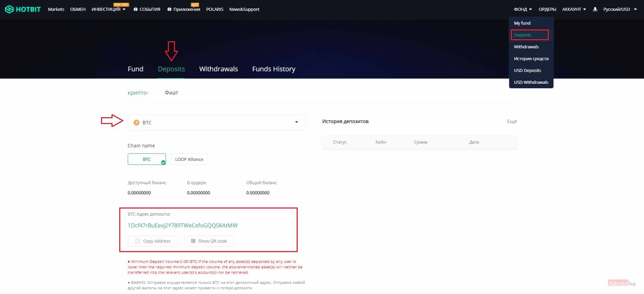This screenshot has height=294, width=644.
Task: Click the Show QR code button
Action: [x=209, y=241]
